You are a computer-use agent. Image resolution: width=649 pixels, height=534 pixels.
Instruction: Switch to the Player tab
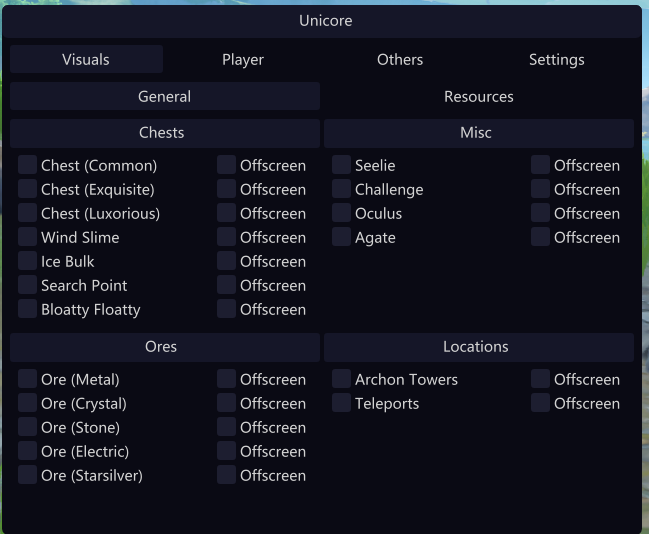click(243, 59)
